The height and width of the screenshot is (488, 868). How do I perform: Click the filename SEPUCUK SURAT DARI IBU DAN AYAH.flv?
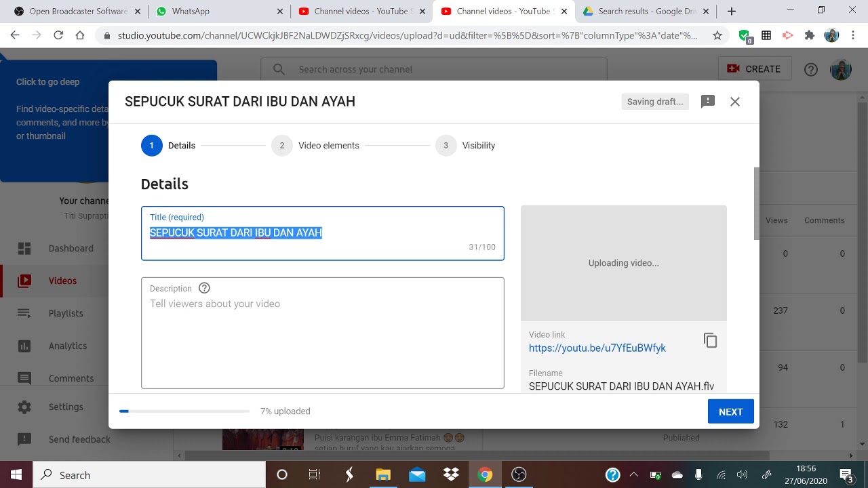[621, 386]
